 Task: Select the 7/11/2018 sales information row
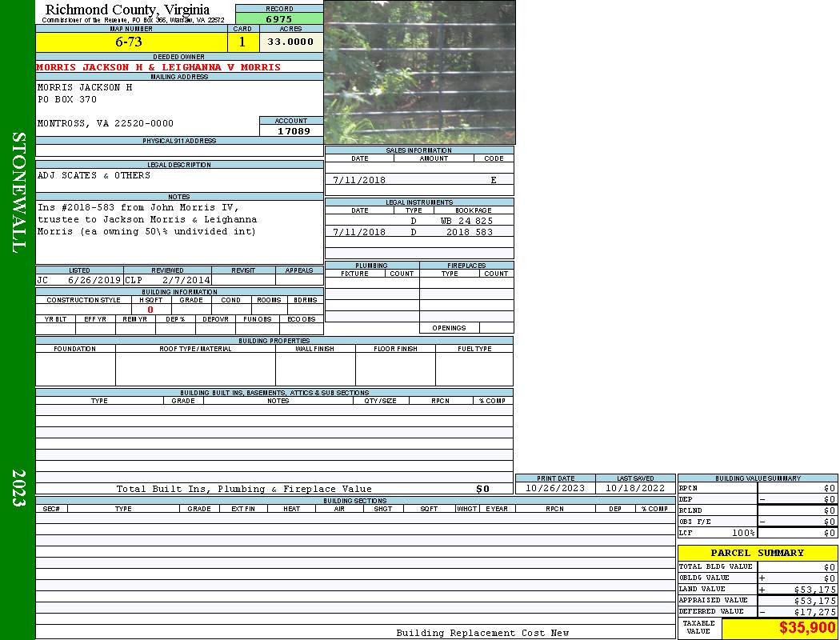click(x=419, y=180)
